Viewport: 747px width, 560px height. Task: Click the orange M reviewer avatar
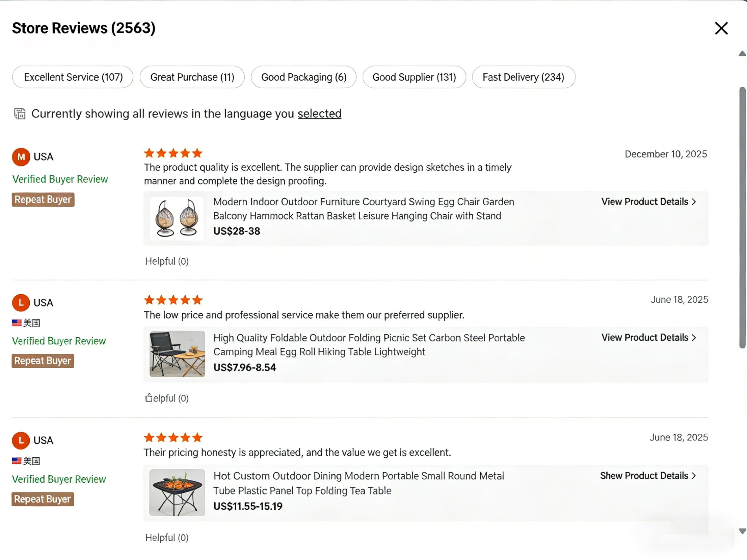click(x=21, y=157)
